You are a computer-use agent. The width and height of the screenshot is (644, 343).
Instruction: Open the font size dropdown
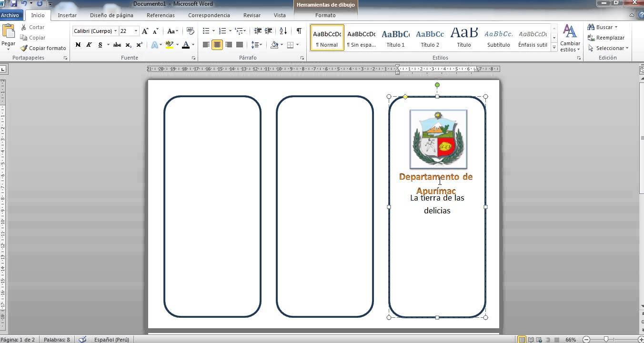[x=136, y=31]
